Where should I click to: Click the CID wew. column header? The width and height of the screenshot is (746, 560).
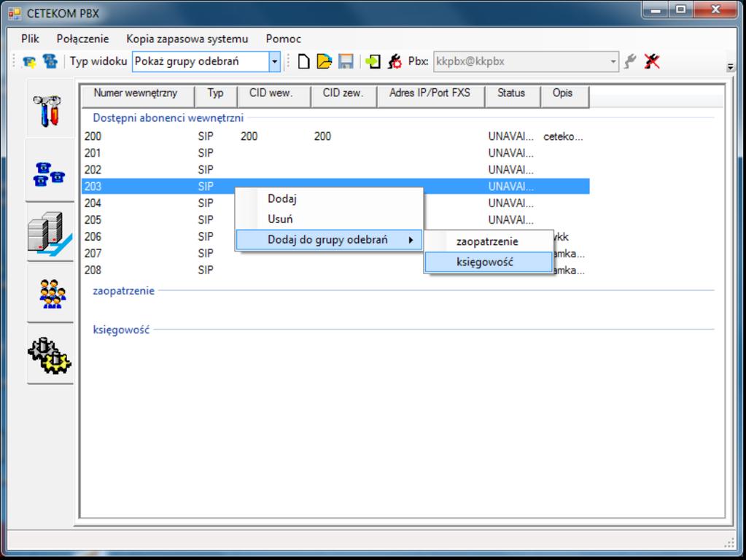(273, 96)
